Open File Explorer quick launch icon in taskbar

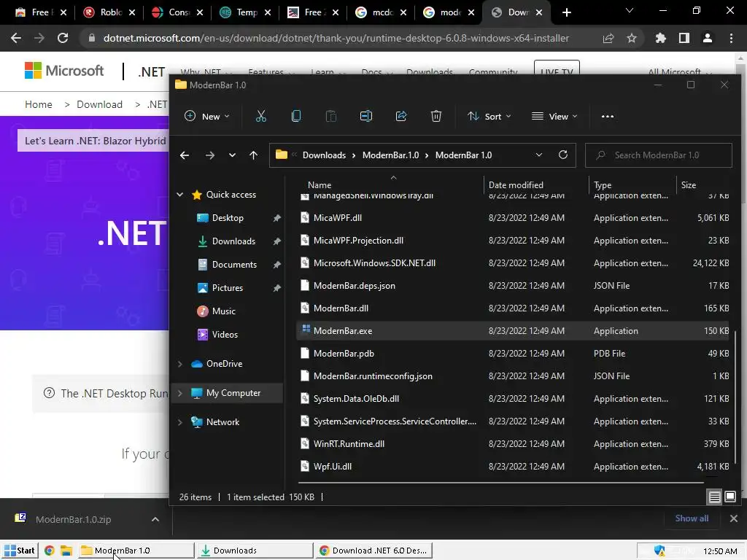pos(66,551)
